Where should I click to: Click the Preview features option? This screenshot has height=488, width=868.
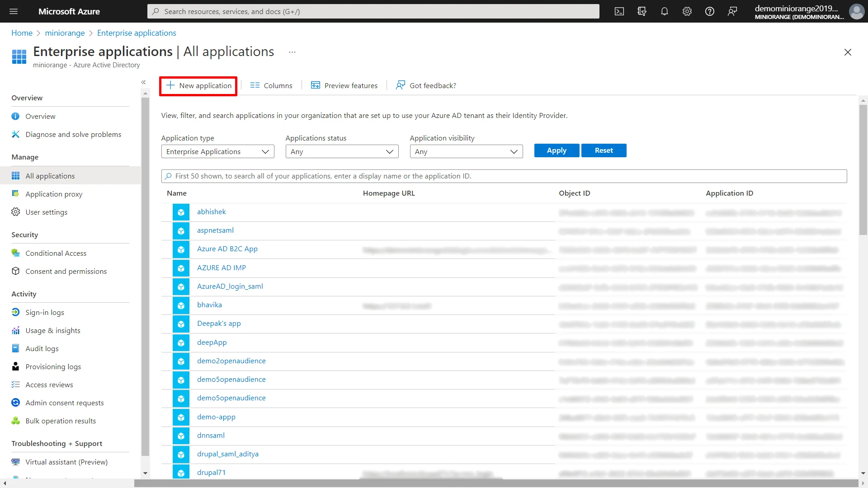point(344,85)
